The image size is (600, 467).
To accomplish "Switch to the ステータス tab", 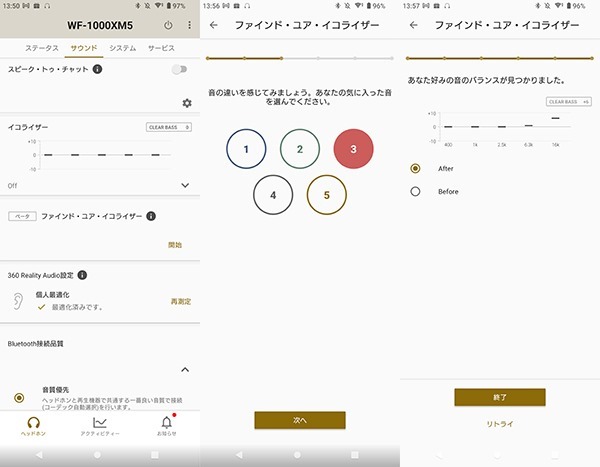I will tap(42, 48).
